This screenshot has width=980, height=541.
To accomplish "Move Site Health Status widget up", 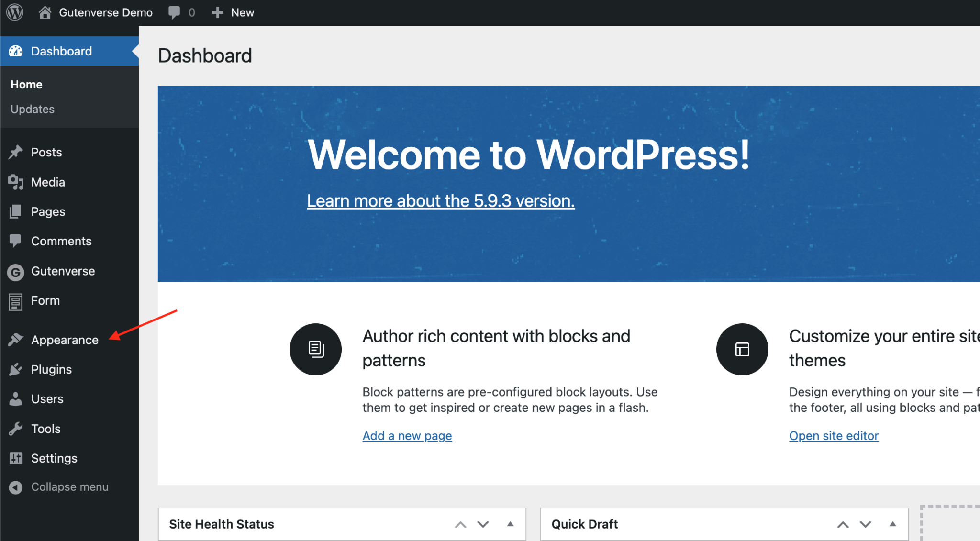I will pos(460,524).
